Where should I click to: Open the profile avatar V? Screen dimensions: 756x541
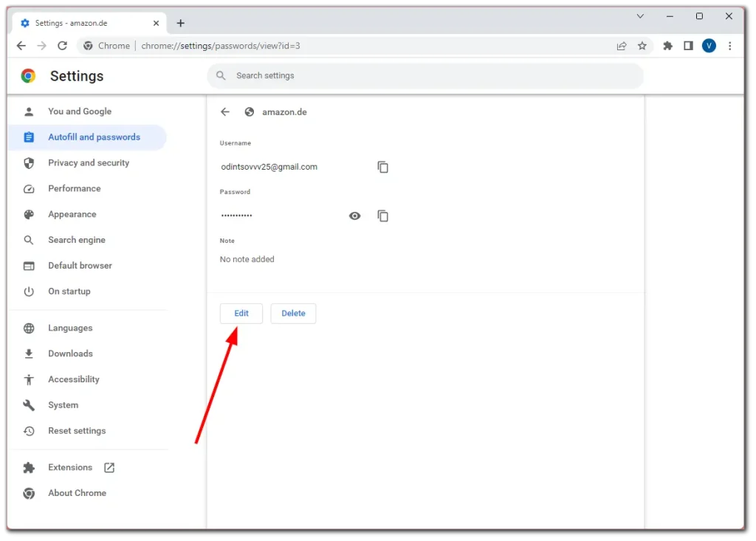point(709,46)
